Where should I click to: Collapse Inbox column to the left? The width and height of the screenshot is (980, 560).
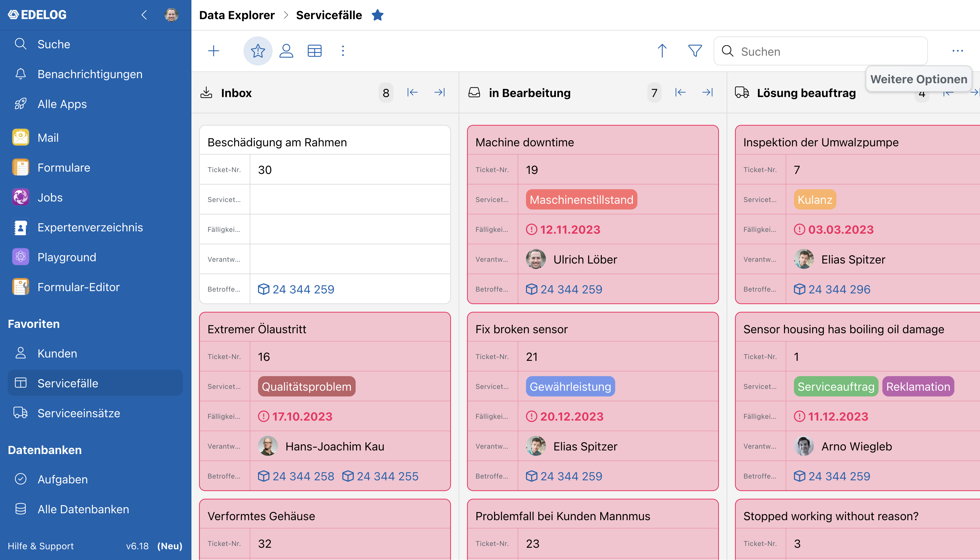(412, 92)
